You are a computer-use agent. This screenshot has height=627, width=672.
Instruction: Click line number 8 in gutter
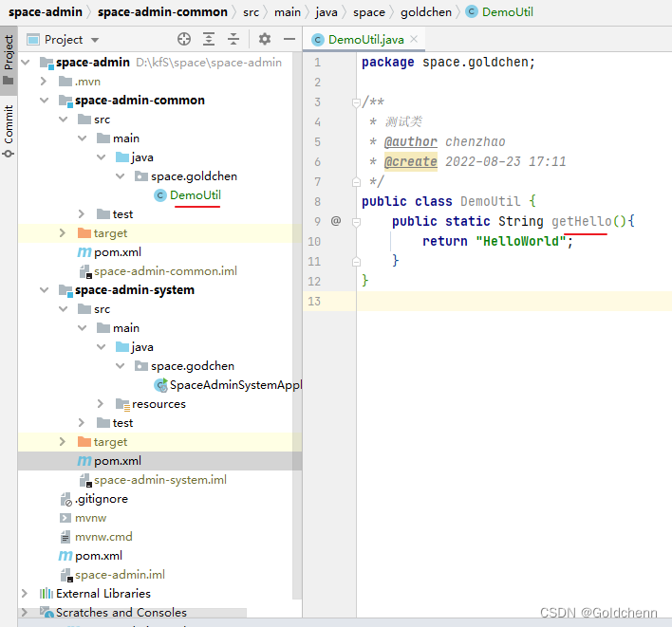pyautogui.click(x=318, y=202)
